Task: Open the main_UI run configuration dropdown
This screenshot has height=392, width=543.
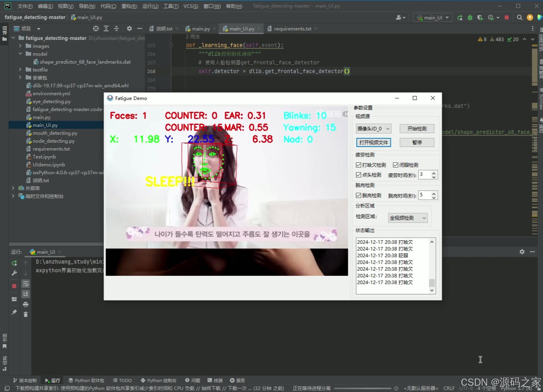Action: [432, 17]
